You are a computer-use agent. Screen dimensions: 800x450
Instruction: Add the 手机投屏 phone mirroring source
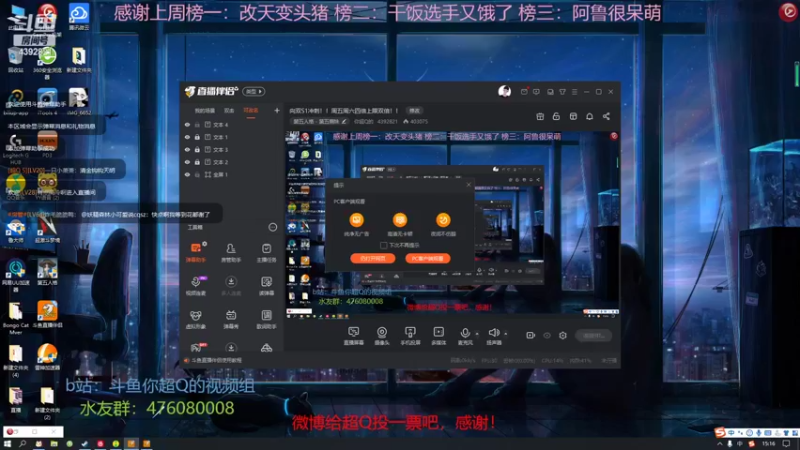(x=410, y=336)
